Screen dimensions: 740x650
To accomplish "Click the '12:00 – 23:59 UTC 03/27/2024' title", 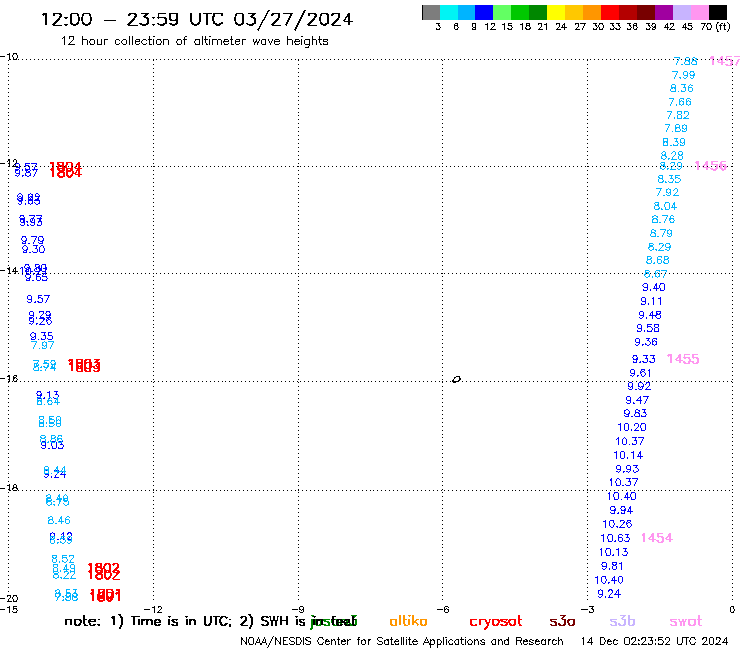I will (197, 19).
